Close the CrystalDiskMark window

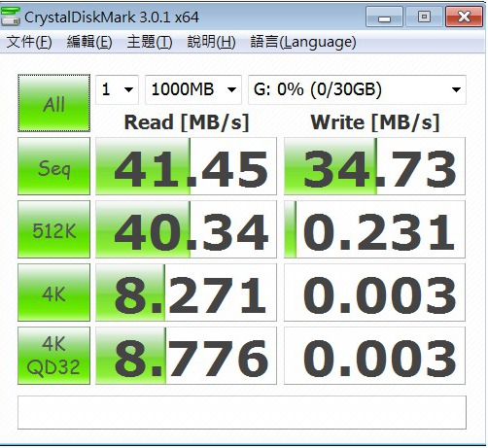464,17
